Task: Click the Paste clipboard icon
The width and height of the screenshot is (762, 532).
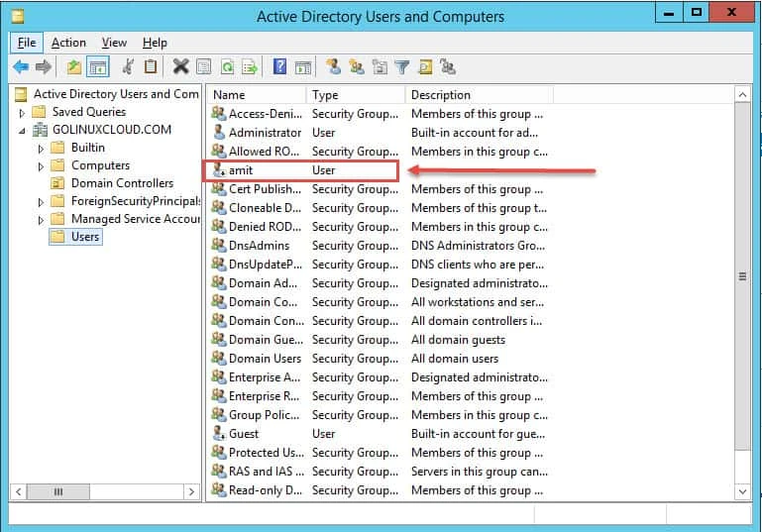Action: [x=151, y=66]
